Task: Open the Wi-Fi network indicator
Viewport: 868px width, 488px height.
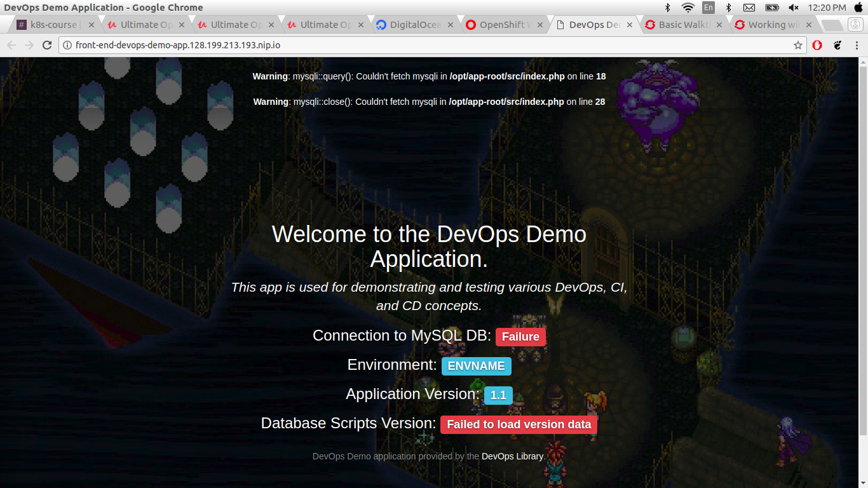Action: (688, 8)
